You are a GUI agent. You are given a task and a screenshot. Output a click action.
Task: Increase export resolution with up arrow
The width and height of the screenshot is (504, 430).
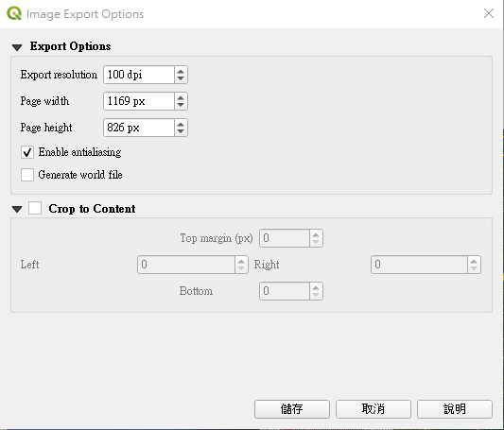(x=181, y=71)
